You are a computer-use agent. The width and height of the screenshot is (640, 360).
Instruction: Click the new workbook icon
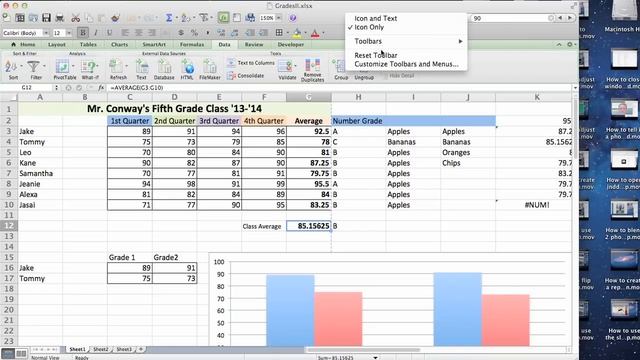tap(6, 18)
